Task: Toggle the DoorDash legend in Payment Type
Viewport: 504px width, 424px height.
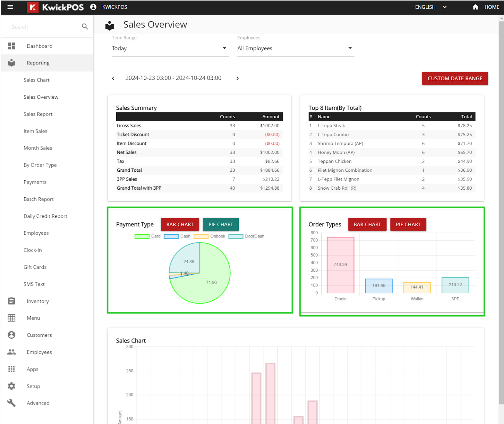Action: (x=246, y=236)
